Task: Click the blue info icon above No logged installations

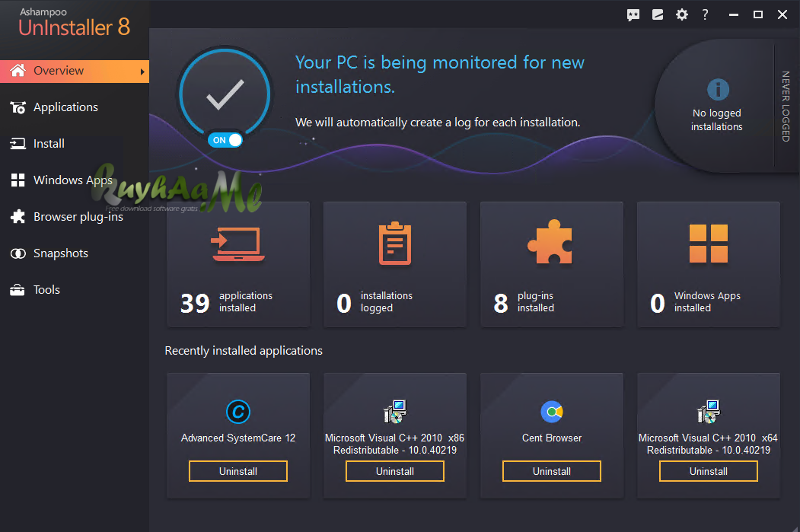Action: click(x=718, y=90)
